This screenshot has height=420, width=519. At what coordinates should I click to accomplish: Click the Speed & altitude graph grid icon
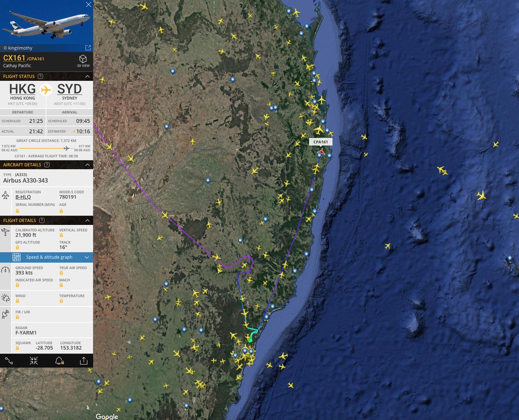point(16,257)
